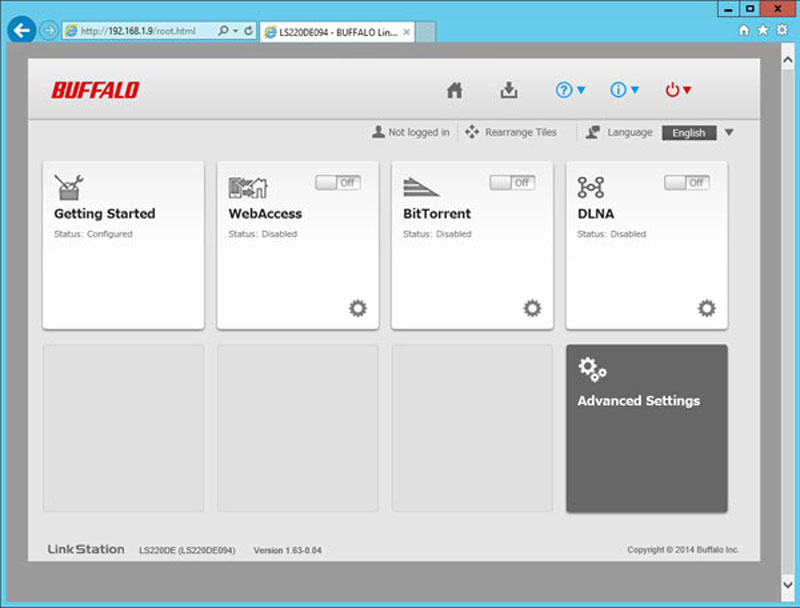Open the Advanced Settings tile

[646, 428]
